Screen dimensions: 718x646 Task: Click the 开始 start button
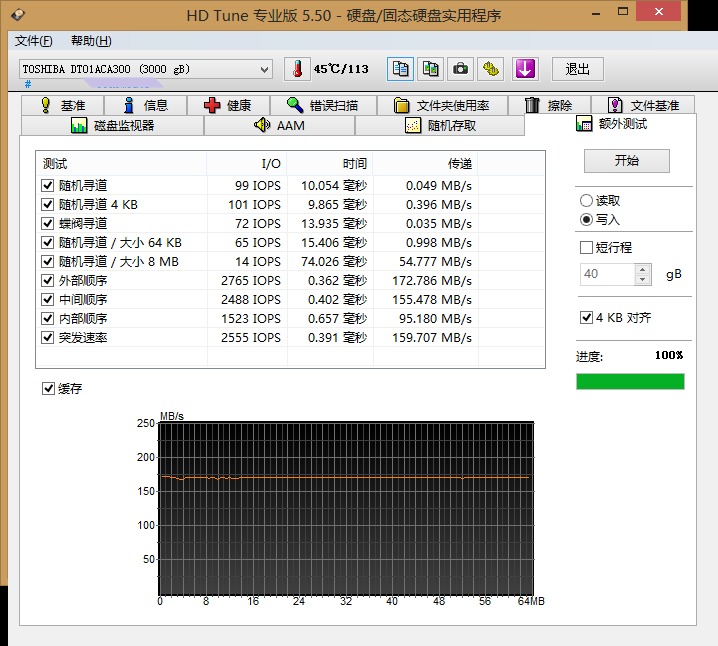point(626,161)
